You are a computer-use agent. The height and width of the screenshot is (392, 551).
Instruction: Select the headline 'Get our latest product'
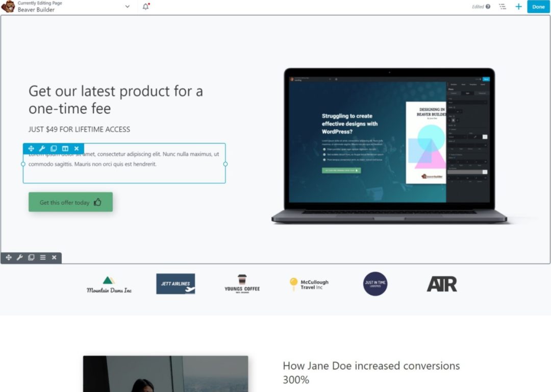[116, 100]
